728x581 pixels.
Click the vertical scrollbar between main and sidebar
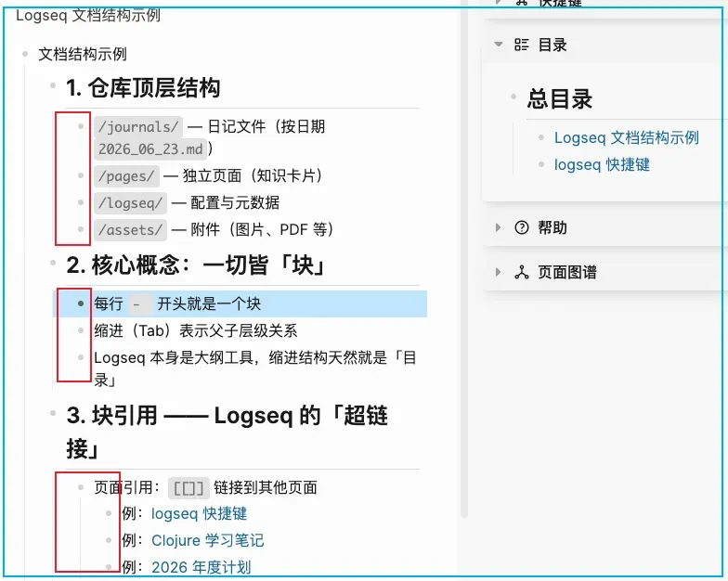click(x=464, y=260)
